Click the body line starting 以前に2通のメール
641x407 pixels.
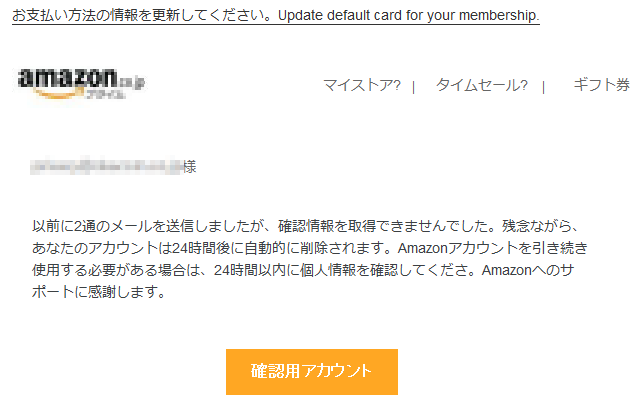pos(305,226)
